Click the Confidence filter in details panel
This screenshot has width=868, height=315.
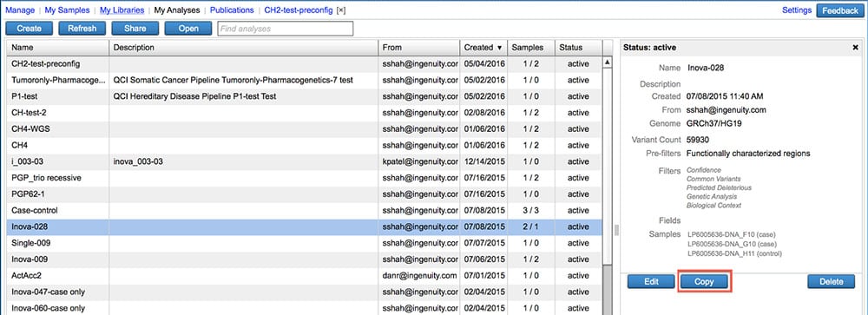point(704,170)
